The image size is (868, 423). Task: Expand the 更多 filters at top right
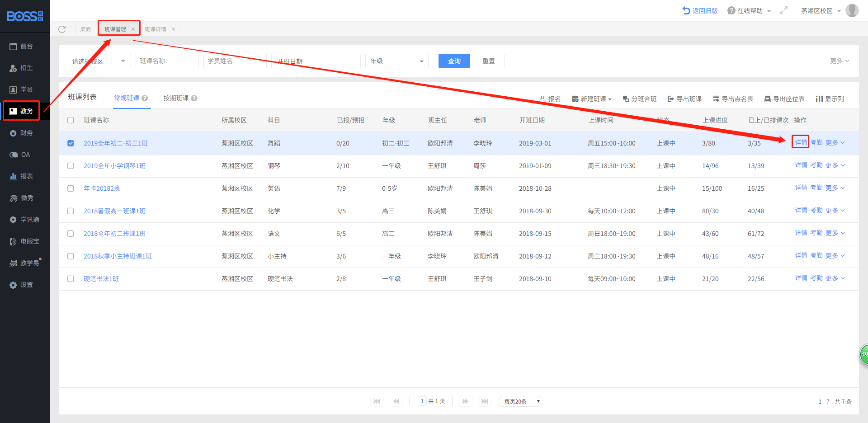(x=840, y=61)
